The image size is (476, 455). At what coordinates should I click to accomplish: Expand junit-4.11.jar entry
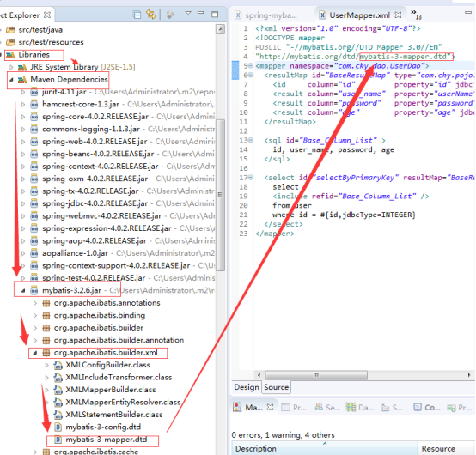point(23,92)
